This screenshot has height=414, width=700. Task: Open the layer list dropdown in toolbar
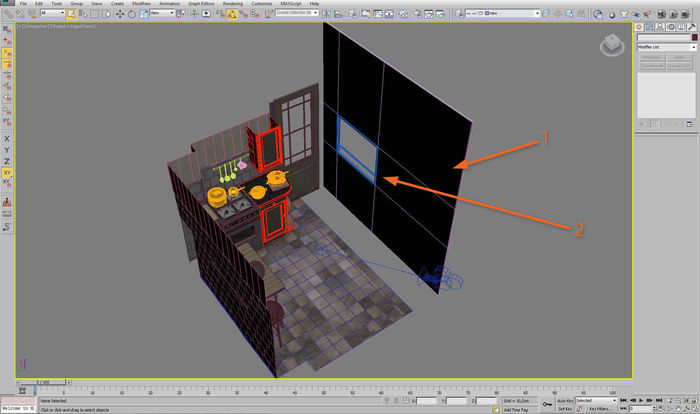503,13
